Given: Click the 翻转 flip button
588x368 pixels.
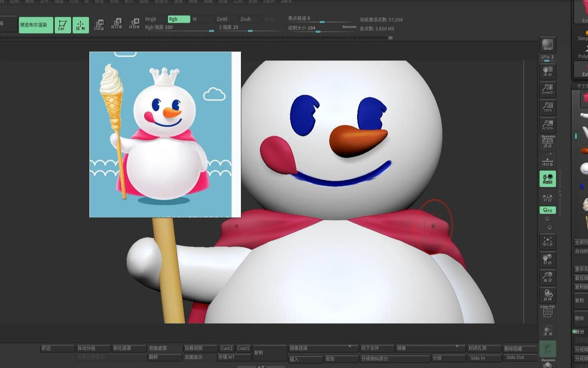Looking at the screenshot, I should [165, 357].
